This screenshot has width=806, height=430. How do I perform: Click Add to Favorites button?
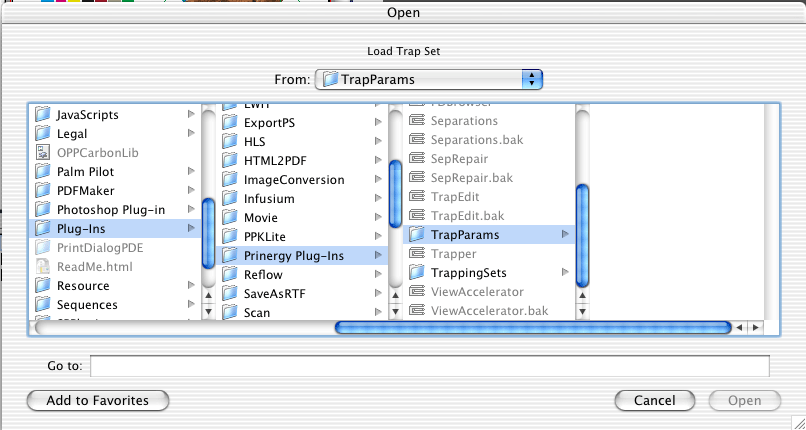click(98, 401)
